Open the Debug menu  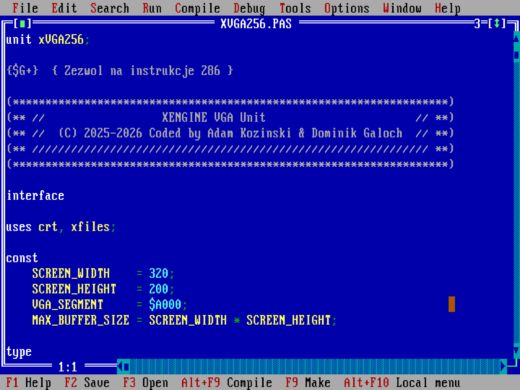click(x=249, y=8)
